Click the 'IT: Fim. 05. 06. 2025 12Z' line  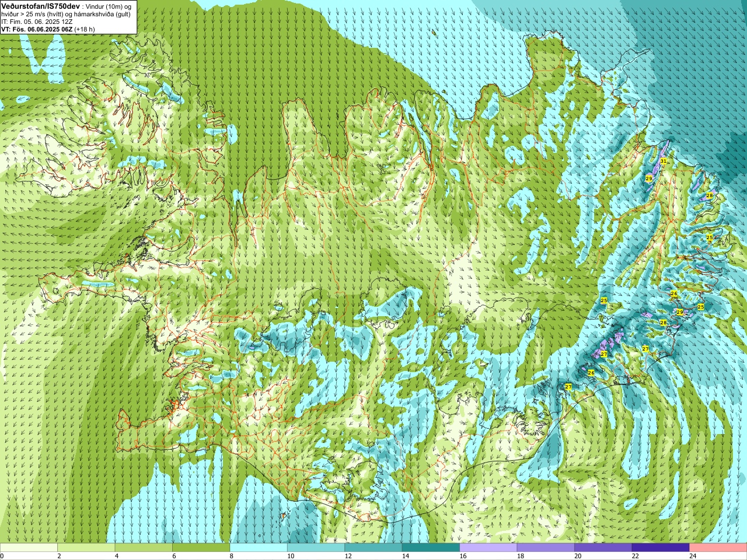tap(37, 22)
